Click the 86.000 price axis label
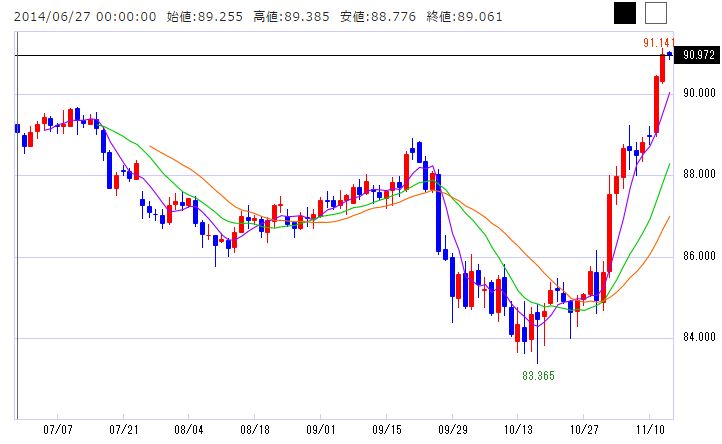Screen dimensions: 722x444 pyautogui.click(x=699, y=256)
